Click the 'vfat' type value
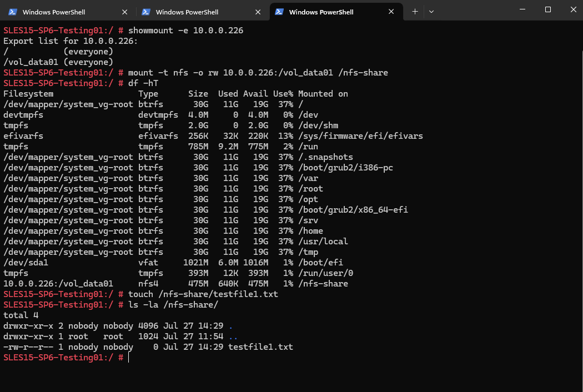 tap(148, 263)
